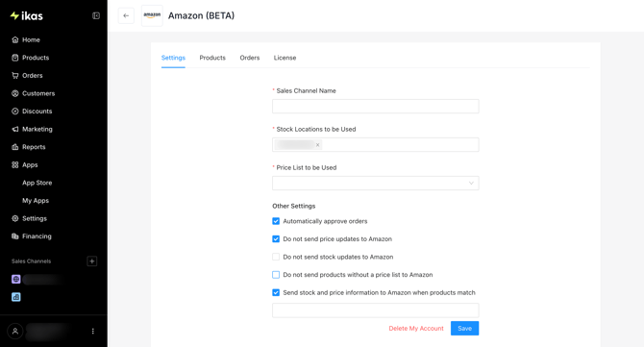
Task: Open the three-dot account menu
Action: [93, 331]
